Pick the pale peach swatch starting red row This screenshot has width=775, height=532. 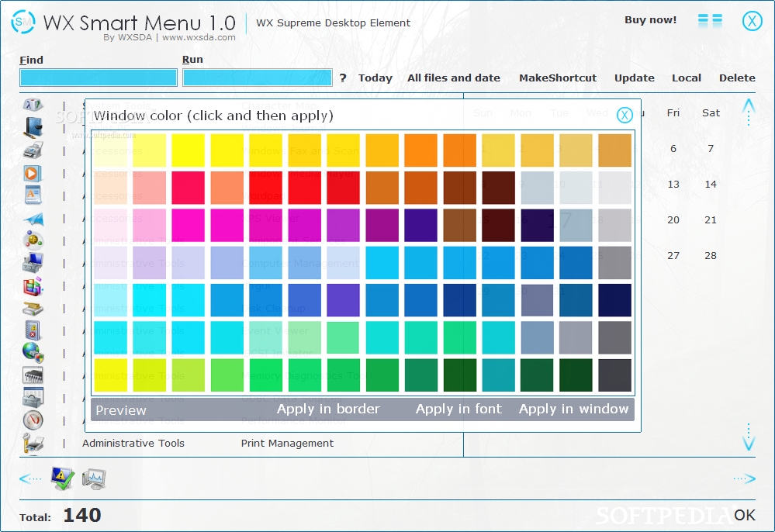[x=111, y=188]
